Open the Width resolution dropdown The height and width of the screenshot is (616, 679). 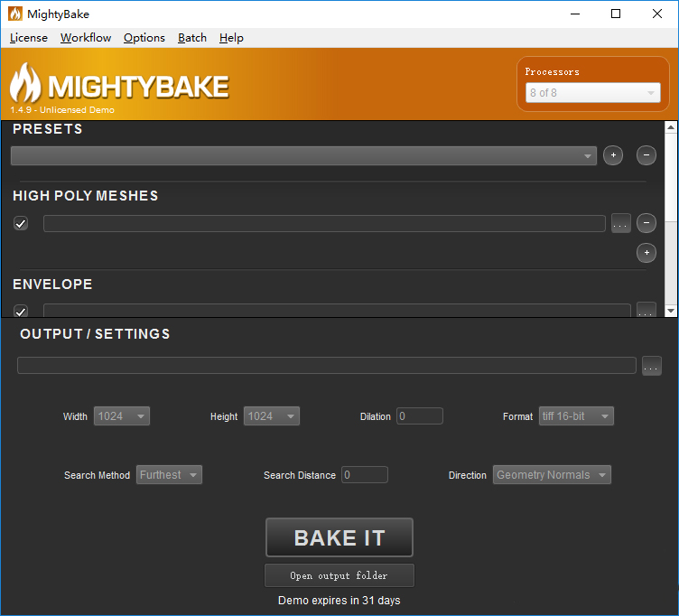122,416
